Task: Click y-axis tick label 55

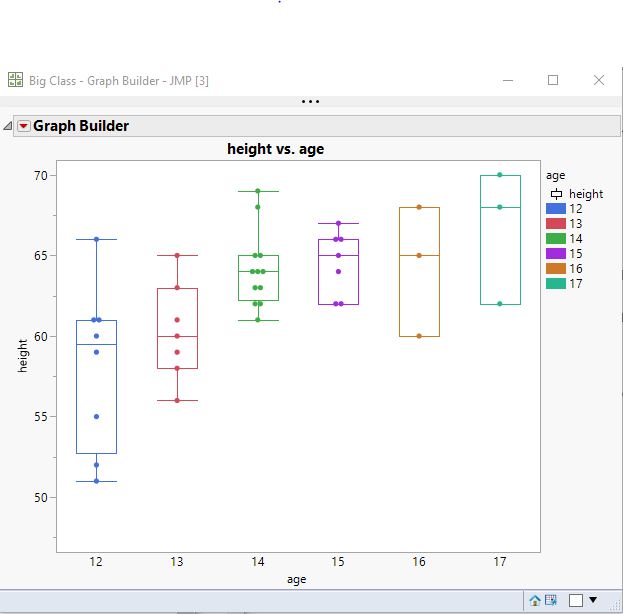Action: coord(41,417)
